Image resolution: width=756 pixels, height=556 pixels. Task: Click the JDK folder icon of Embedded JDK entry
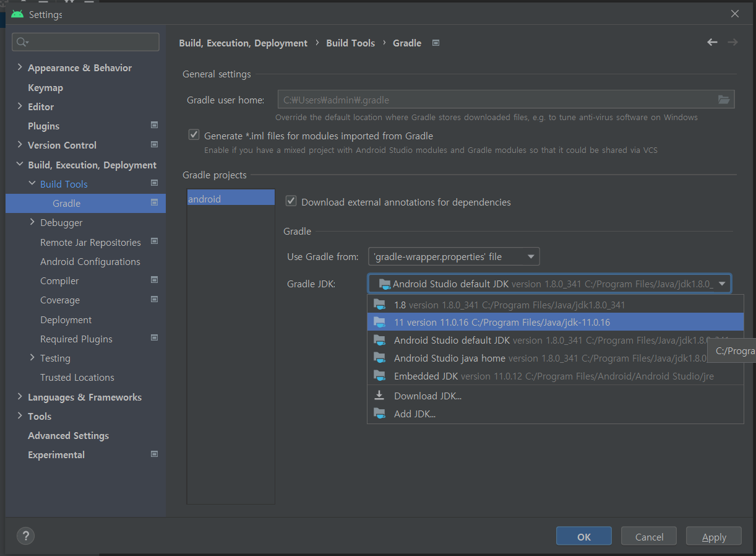pyautogui.click(x=380, y=376)
